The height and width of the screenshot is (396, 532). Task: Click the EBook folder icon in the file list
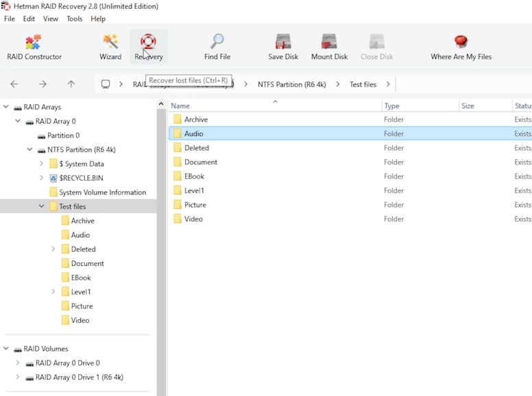(x=177, y=176)
